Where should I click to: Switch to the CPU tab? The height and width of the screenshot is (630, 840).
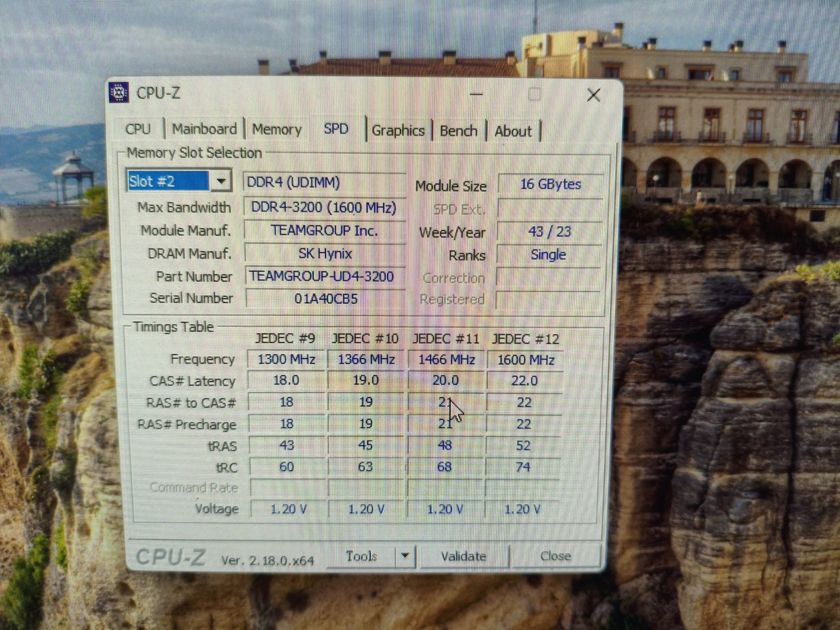[x=138, y=129]
